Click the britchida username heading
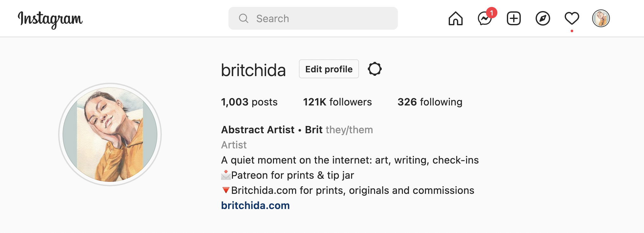The height and width of the screenshot is (233, 644). tap(253, 69)
